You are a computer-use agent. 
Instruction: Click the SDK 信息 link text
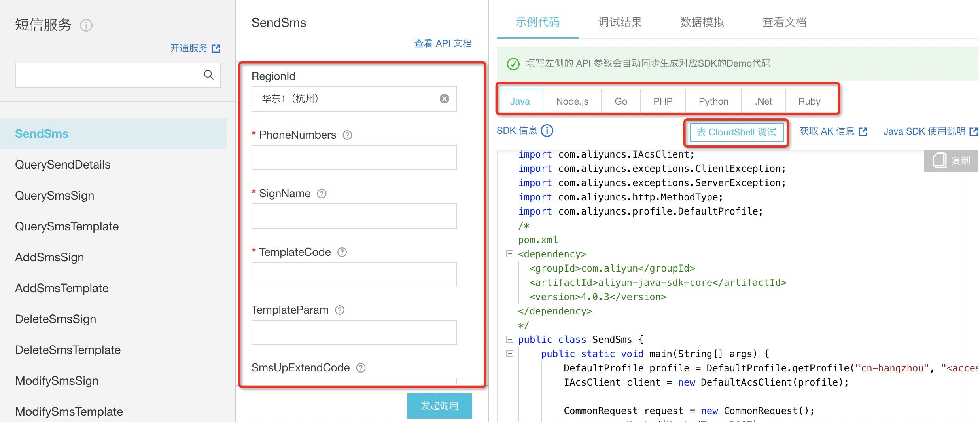pyautogui.click(x=517, y=131)
